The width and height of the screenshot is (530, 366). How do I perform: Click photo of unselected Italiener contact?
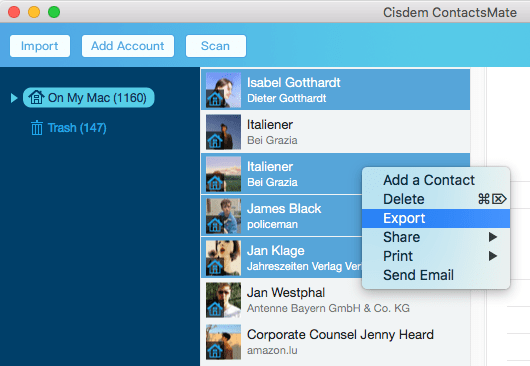coord(223,132)
